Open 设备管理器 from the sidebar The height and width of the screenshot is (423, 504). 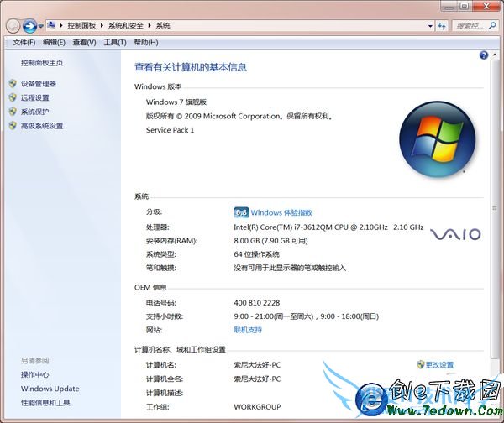(x=39, y=84)
